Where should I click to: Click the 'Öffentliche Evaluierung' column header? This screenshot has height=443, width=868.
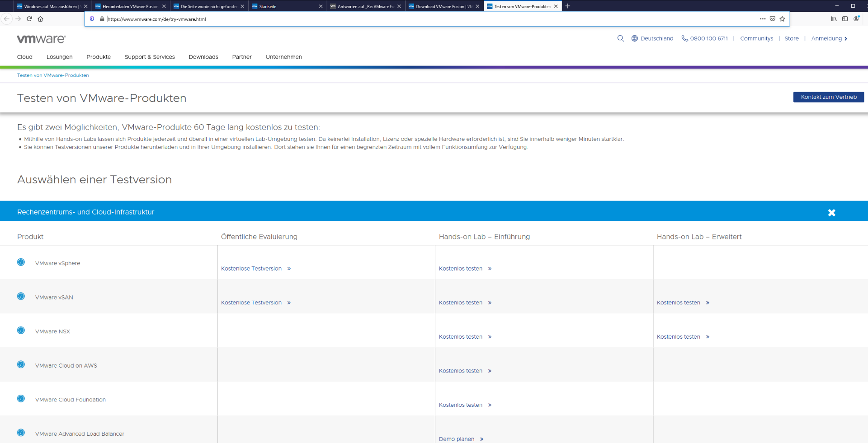259,237
